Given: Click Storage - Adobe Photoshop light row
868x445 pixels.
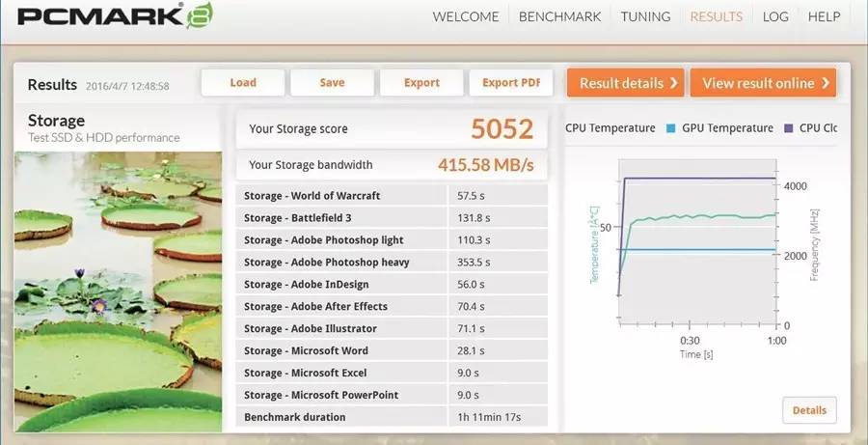Looking at the screenshot, I should 392,240.
